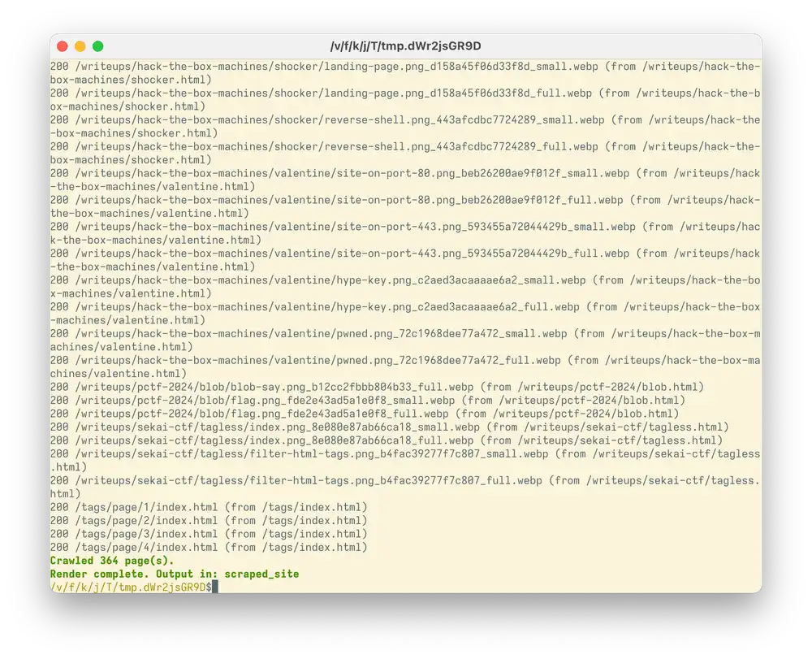The width and height of the screenshot is (812, 659).
Task: Click site-on-port-80.png_beb26200ae9f012f_full.webp text
Action: point(480,200)
